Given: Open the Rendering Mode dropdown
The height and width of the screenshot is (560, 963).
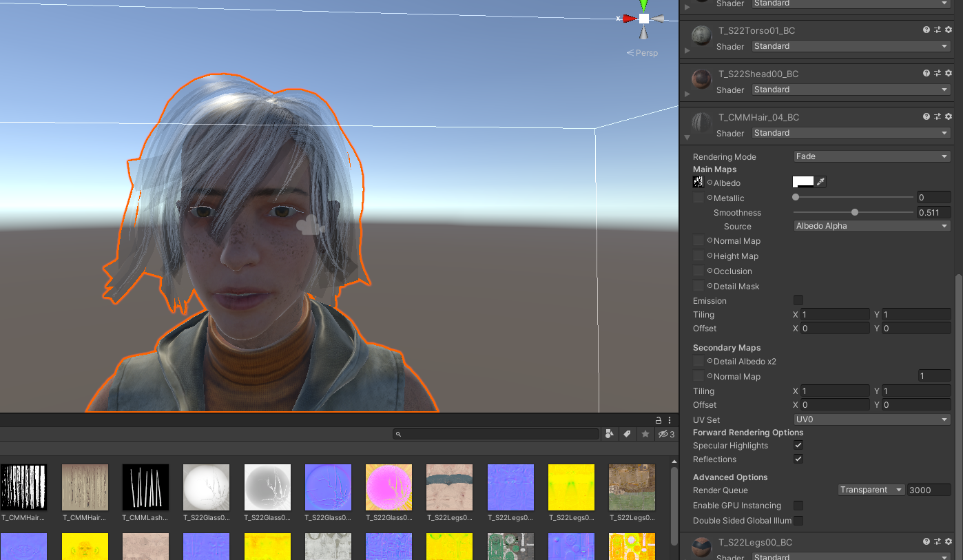Looking at the screenshot, I should click(871, 156).
